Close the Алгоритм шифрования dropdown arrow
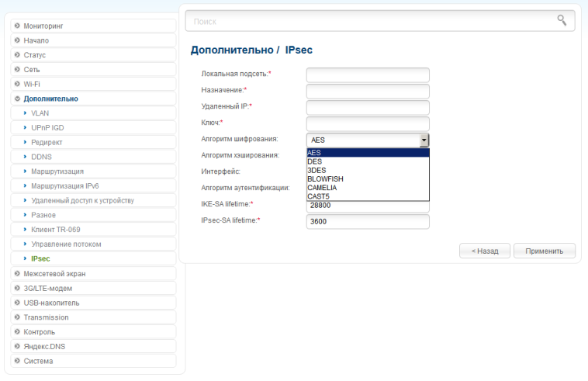The image size is (588, 381). [424, 140]
